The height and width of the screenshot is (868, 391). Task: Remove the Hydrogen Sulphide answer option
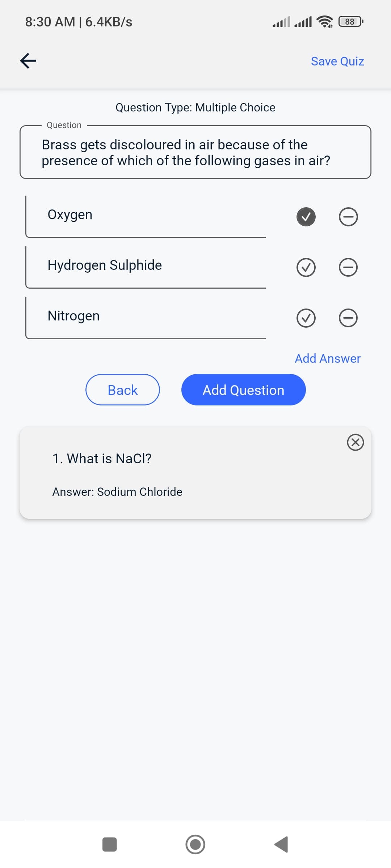348,267
